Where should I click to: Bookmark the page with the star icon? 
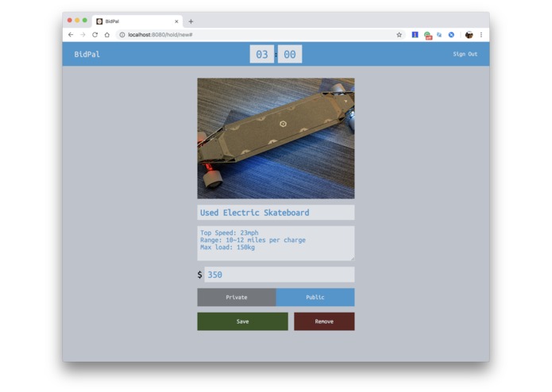tap(399, 35)
